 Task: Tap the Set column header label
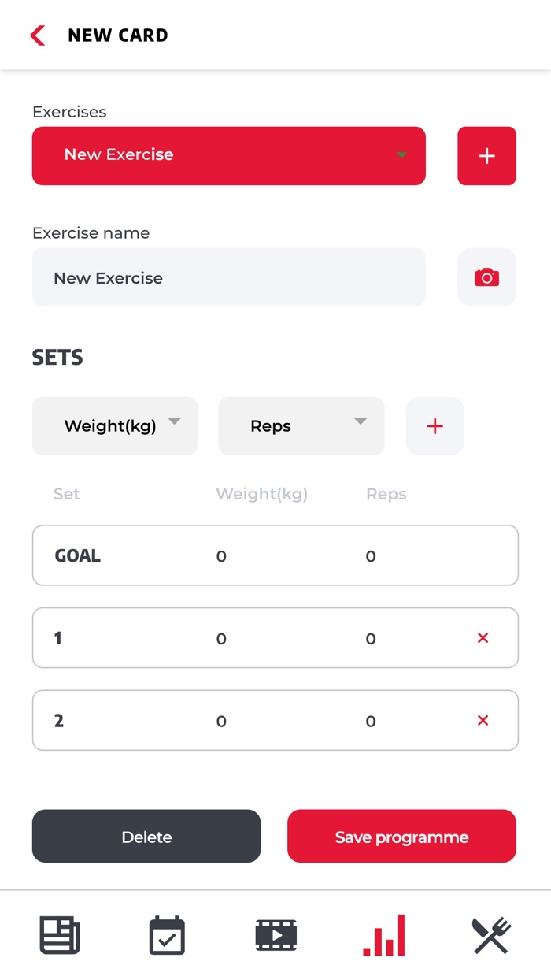point(66,494)
